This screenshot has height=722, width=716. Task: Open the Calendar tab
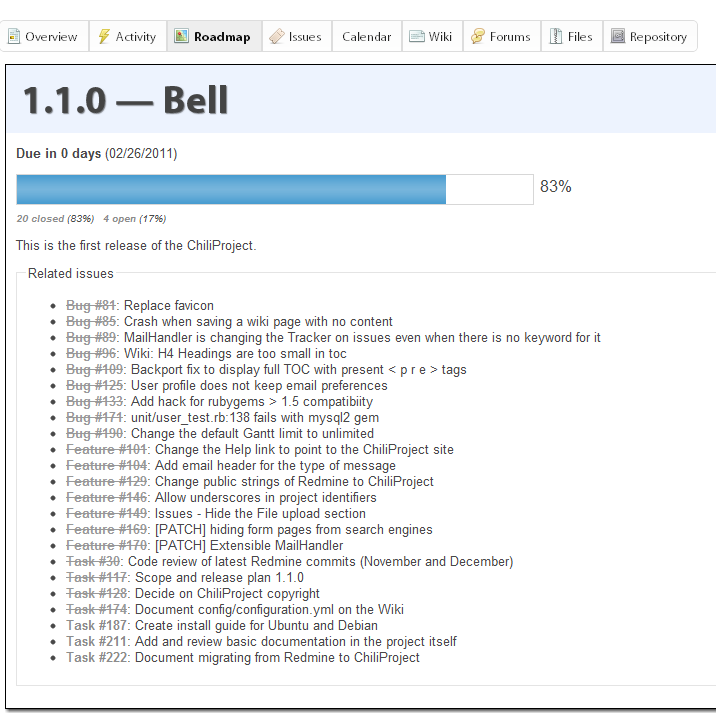(367, 36)
